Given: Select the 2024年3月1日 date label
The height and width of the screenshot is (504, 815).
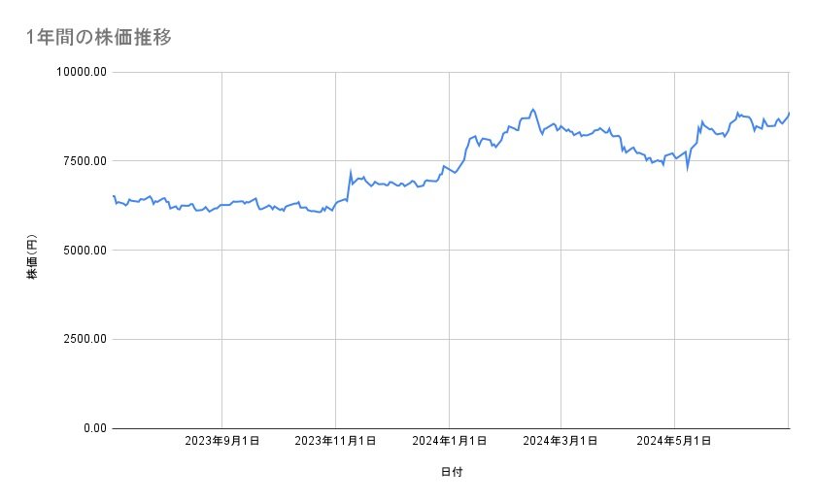Looking at the screenshot, I should (561, 441).
